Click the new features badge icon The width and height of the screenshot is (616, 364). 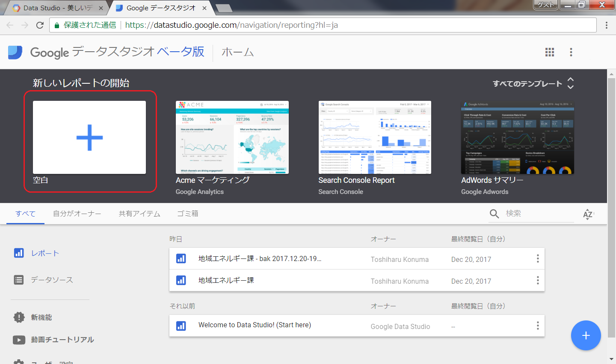(x=19, y=317)
